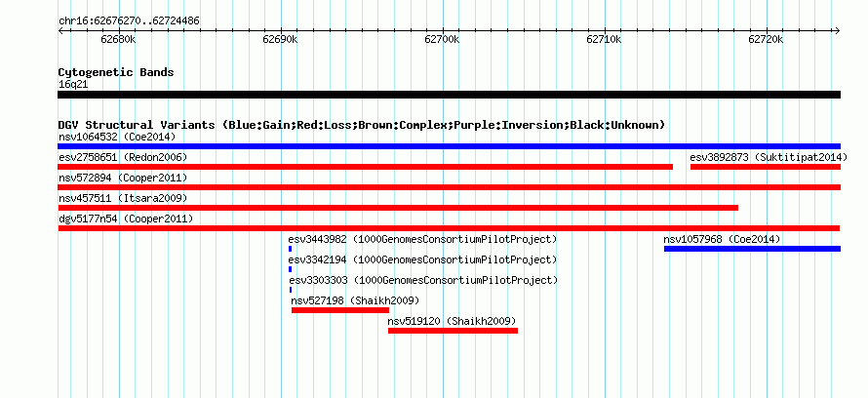Click the 16q21 band label

click(x=73, y=84)
